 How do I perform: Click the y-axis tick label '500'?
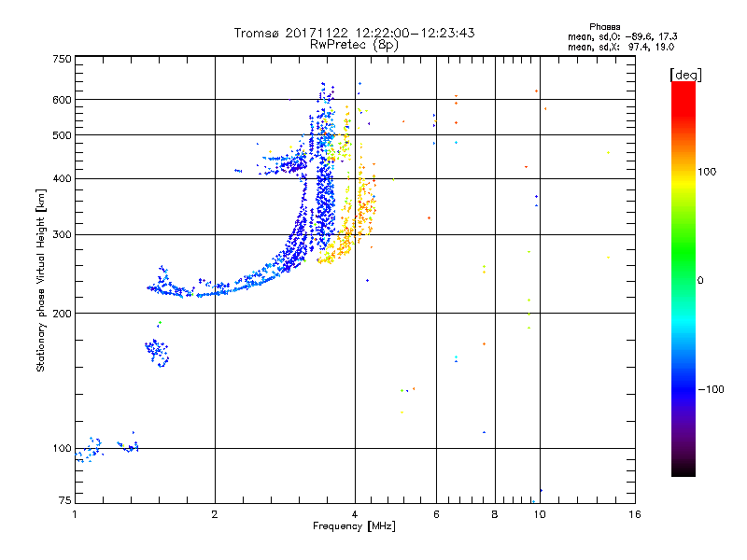[x=62, y=135]
